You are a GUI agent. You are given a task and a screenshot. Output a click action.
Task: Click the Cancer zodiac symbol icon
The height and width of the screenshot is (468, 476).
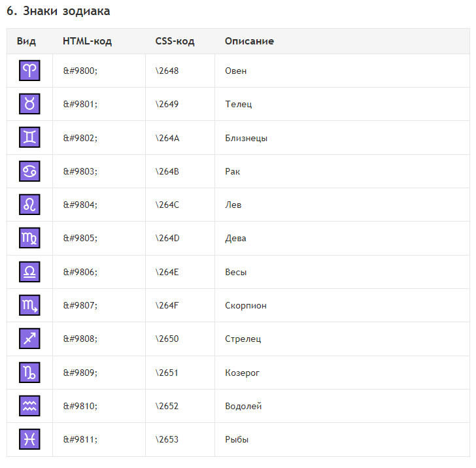point(29,171)
